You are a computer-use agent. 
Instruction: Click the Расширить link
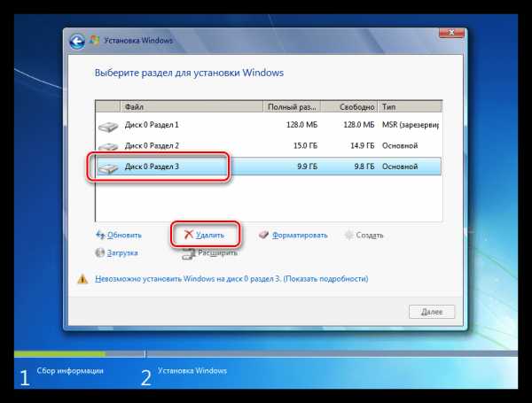217,252
